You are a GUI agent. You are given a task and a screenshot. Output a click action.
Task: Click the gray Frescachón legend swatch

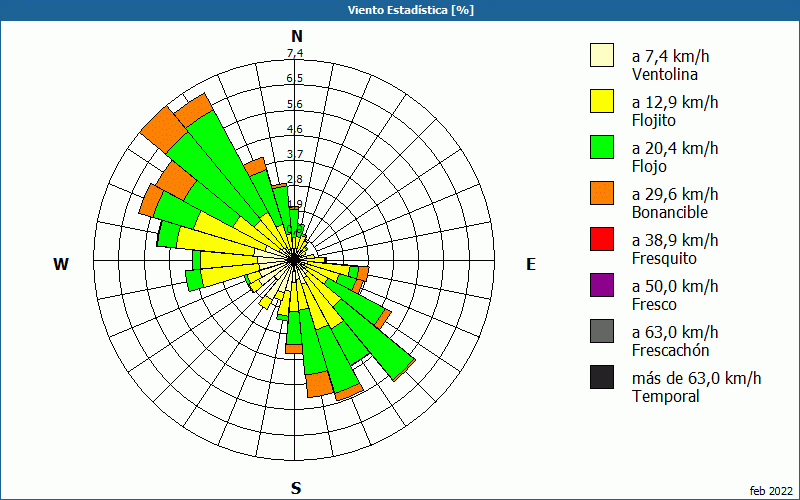[602, 331]
